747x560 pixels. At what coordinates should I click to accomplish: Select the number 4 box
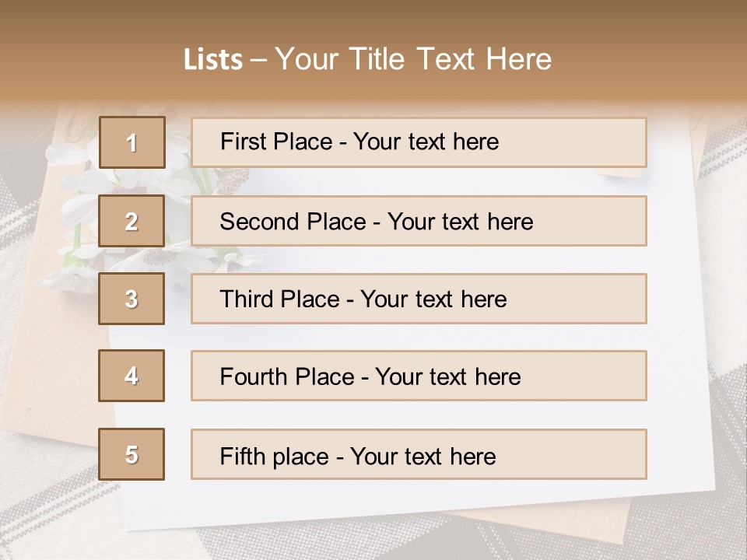[132, 376]
